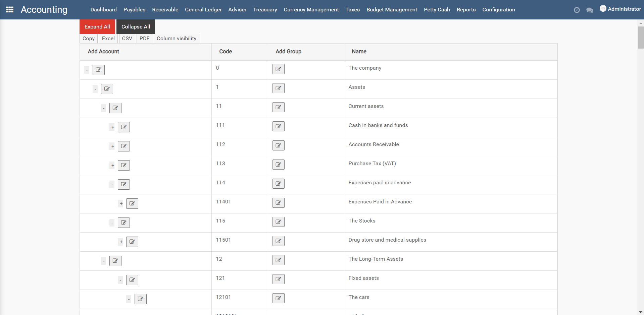Expand the Purchase Tax (VAT) node

coord(112,166)
